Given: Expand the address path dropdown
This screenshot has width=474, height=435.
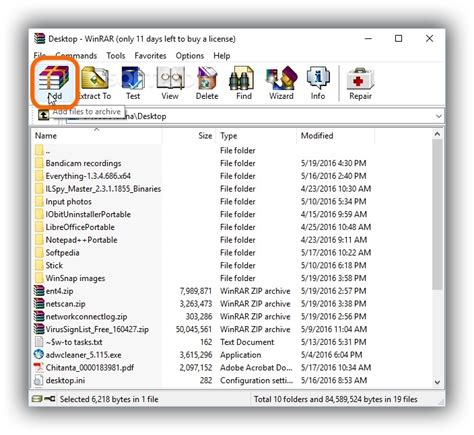Looking at the screenshot, I should pos(439,116).
